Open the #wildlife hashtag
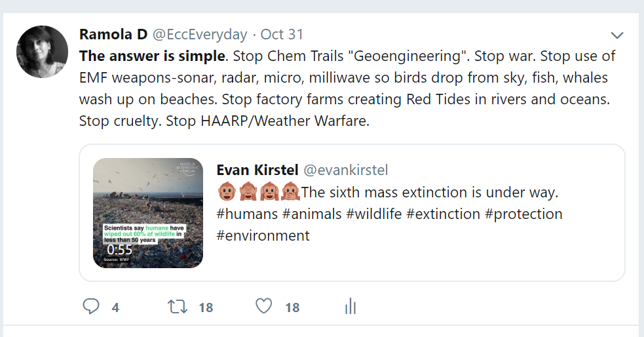644x337 pixels. (373, 214)
